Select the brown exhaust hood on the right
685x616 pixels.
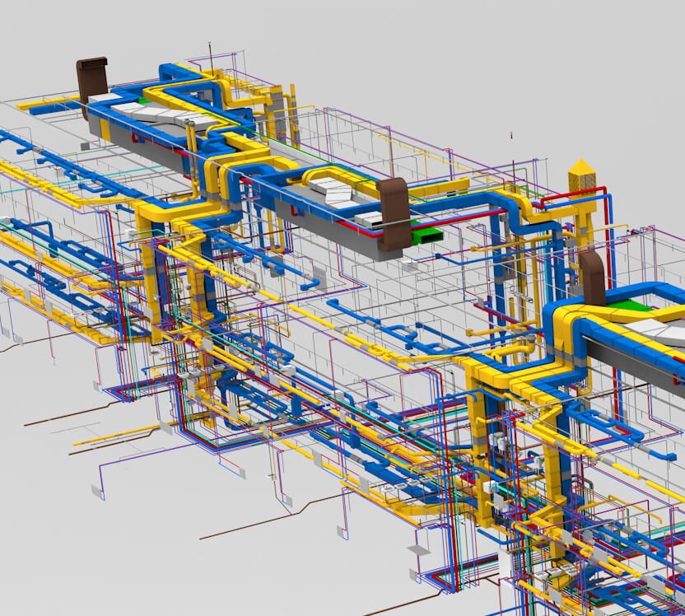(592, 278)
